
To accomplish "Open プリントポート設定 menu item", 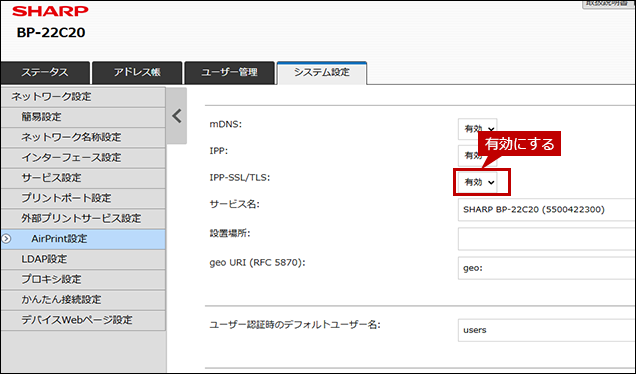I will 83,198.
